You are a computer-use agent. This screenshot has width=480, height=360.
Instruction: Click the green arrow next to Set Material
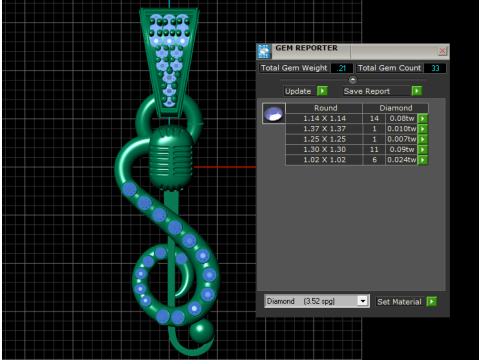click(432, 302)
